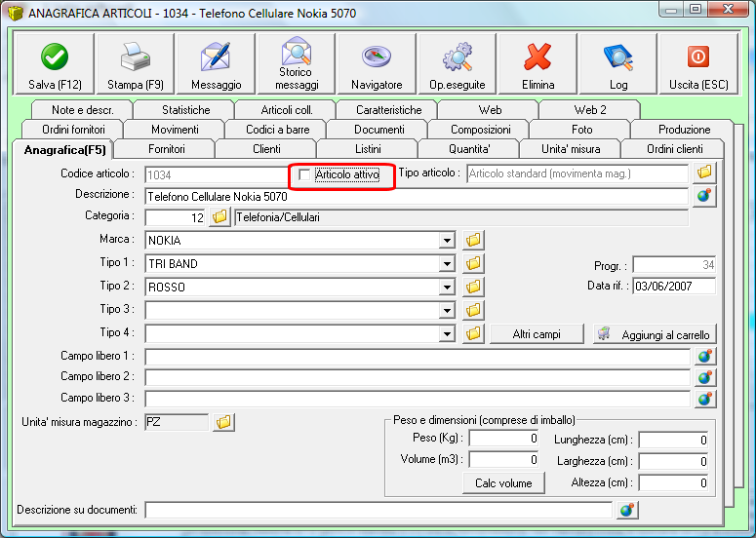Open the Documenti tab
The width and height of the screenshot is (756, 538).
[x=378, y=129]
